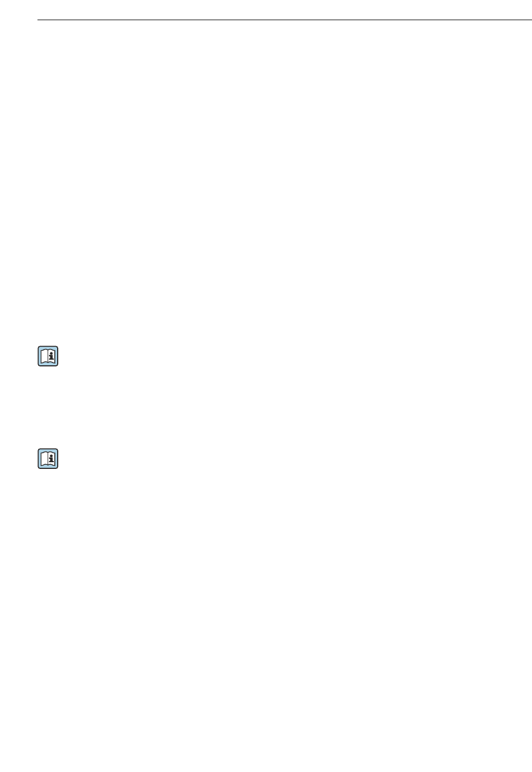The width and height of the screenshot is (532, 772).
Task: Click the upper documentation reference book icon
Action: pyautogui.click(x=48, y=356)
